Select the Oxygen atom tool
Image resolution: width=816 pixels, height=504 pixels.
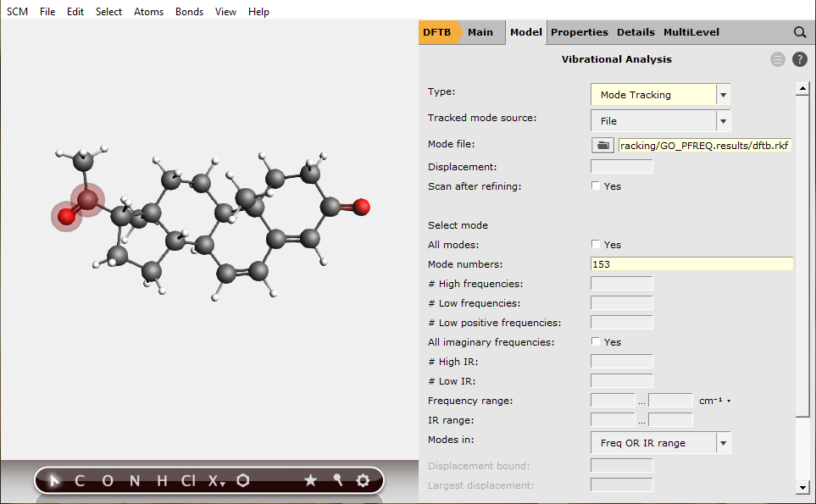click(106, 480)
